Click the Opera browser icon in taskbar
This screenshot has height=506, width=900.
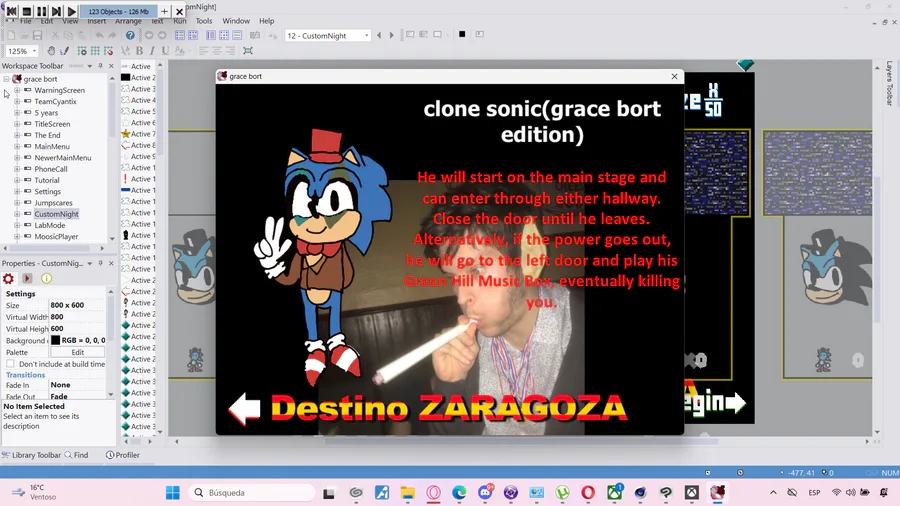(x=588, y=492)
